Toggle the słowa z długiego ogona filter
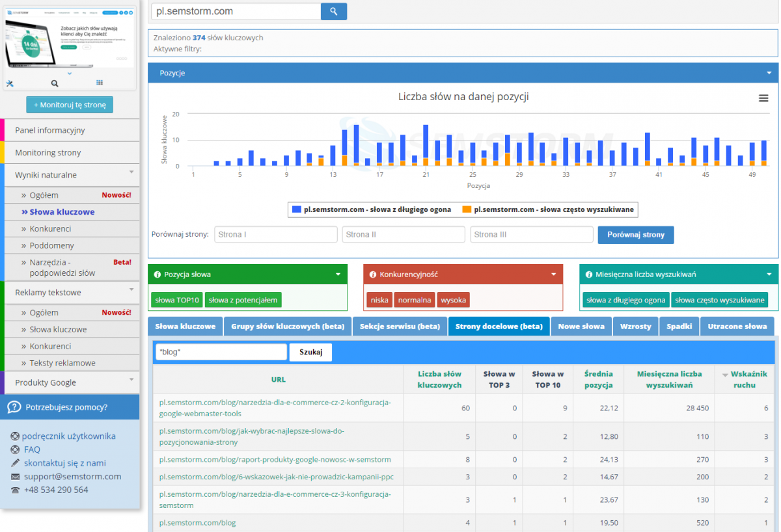 pos(626,300)
